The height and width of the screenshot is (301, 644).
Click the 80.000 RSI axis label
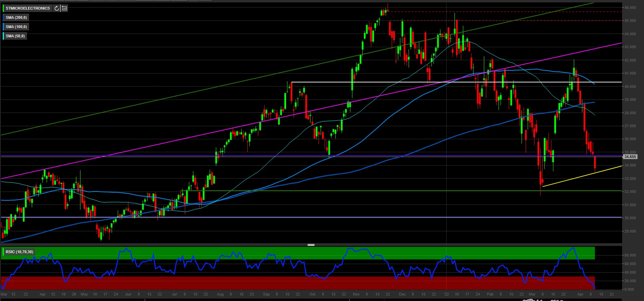click(x=630, y=255)
